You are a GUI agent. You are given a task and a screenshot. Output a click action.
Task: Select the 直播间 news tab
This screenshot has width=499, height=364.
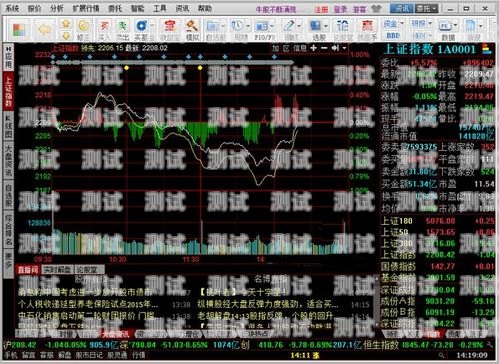point(28,270)
